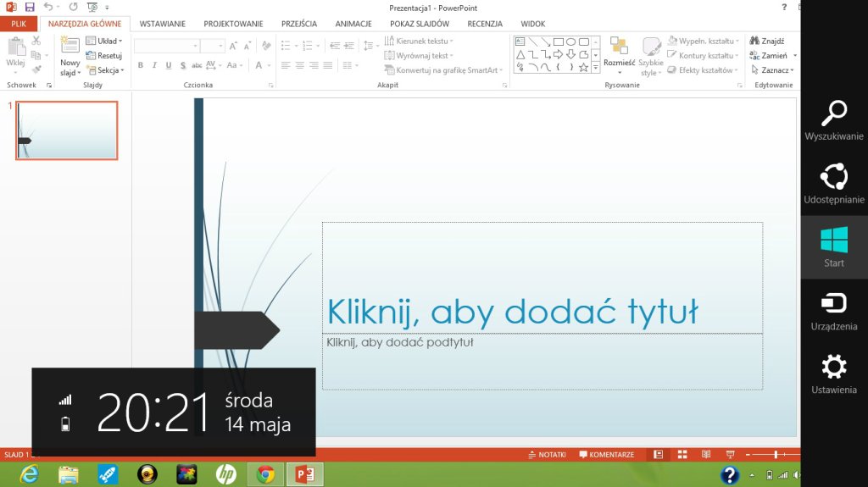Open the Kierunek tekstu dropdown

[419, 41]
